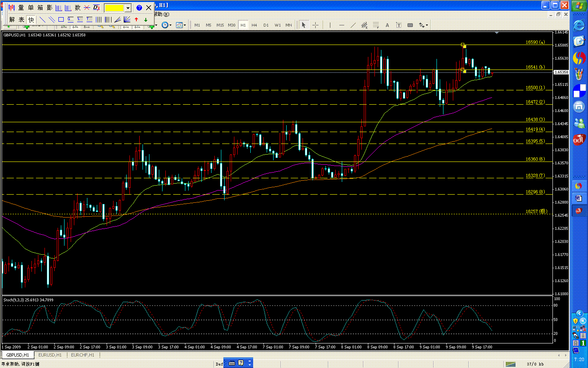Switch chart to M30 timeframe
Screen dimensions: 588x368
(232, 25)
